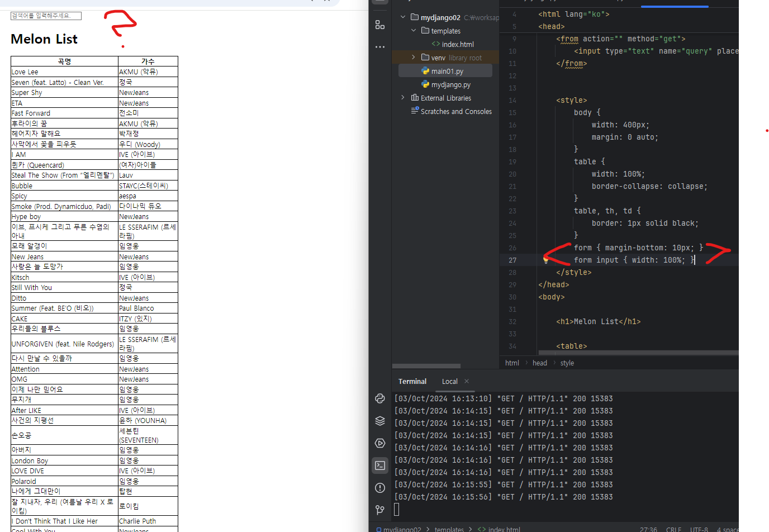Click the index.html file type icon

(x=435, y=44)
